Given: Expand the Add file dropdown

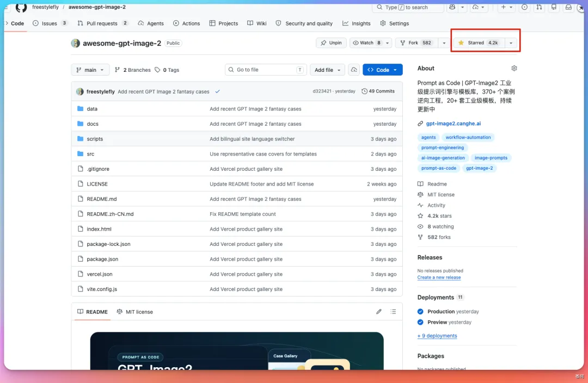Looking at the screenshot, I should coord(327,70).
